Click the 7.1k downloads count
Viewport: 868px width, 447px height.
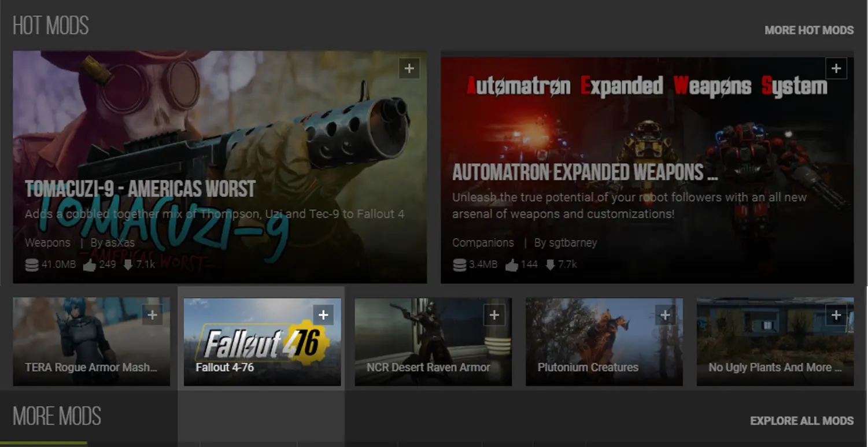tap(145, 265)
